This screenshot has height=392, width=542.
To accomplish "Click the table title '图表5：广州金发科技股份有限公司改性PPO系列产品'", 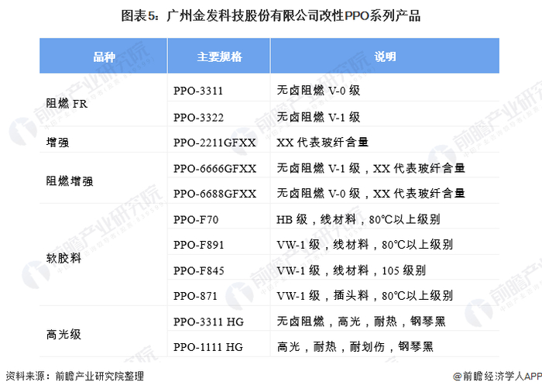I will tap(271, 16).
